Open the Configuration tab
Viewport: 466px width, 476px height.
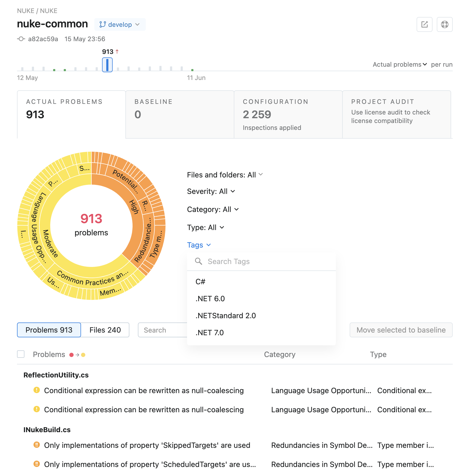(288, 114)
